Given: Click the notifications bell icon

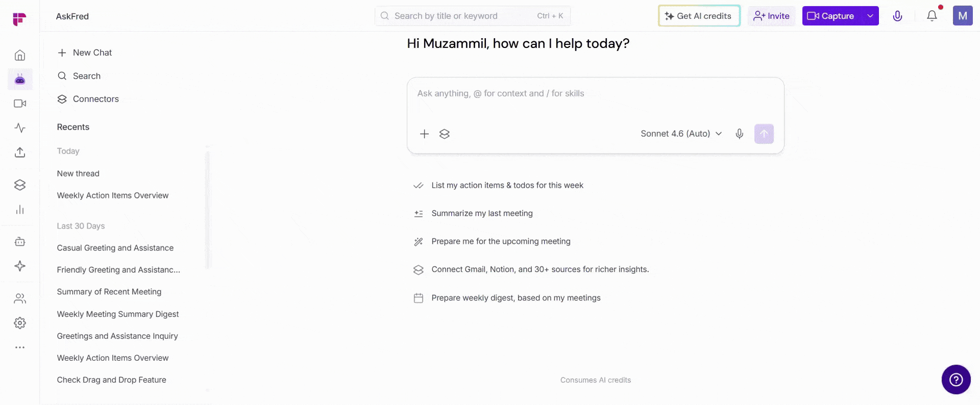Looking at the screenshot, I should [932, 16].
